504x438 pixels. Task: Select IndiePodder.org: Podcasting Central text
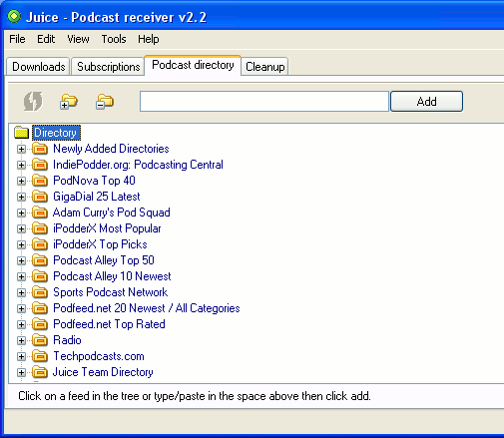(x=138, y=165)
